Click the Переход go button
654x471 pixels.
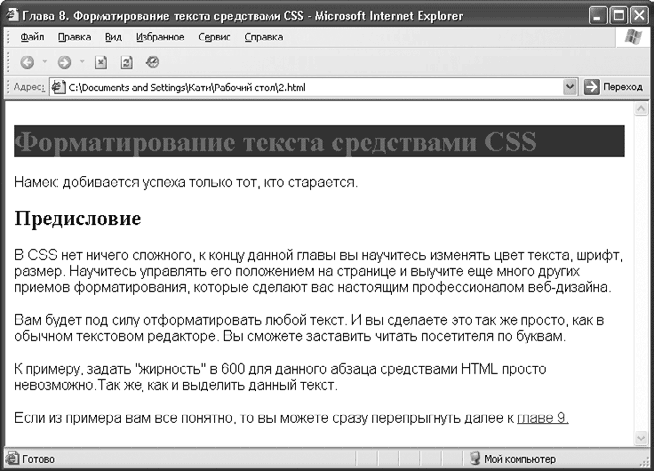coord(614,88)
